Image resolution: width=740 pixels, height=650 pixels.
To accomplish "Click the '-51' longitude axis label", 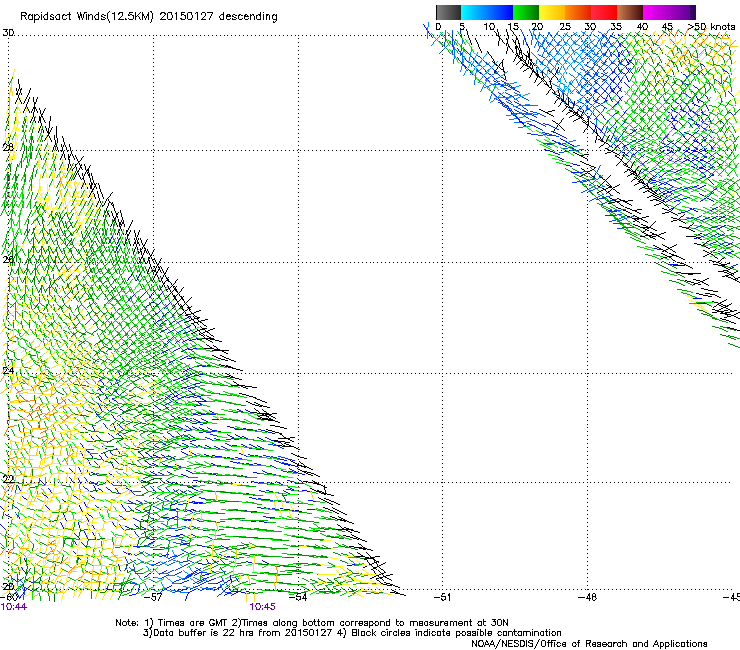I will tap(442, 597).
